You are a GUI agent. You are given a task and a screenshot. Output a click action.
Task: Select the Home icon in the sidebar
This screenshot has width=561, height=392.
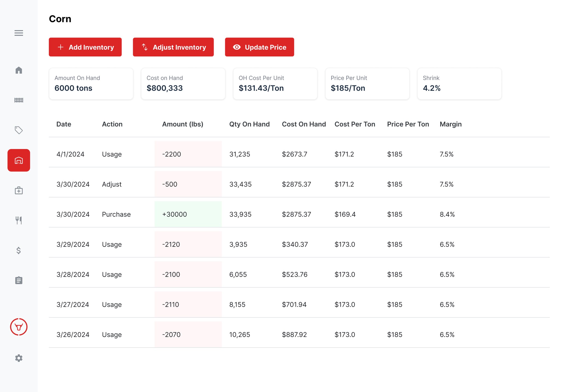[x=19, y=70]
